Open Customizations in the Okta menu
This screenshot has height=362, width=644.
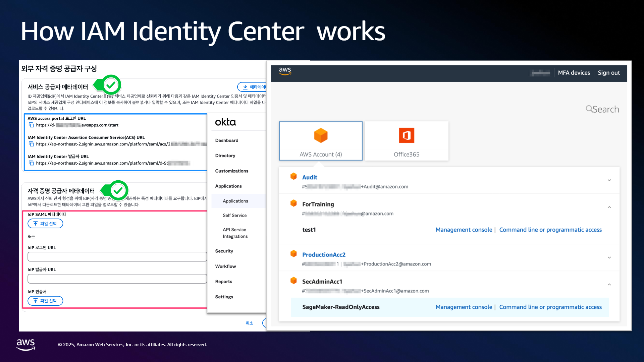[232, 171]
